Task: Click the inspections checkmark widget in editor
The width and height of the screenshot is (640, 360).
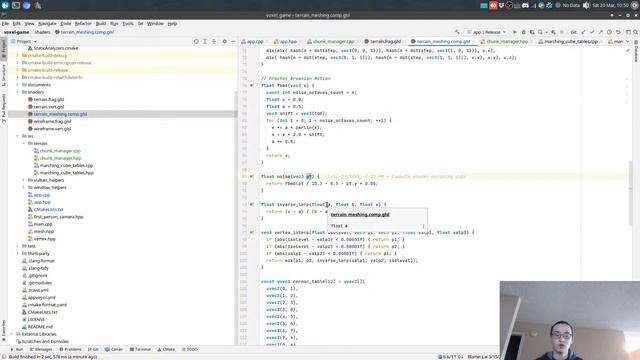Action: click(628, 50)
